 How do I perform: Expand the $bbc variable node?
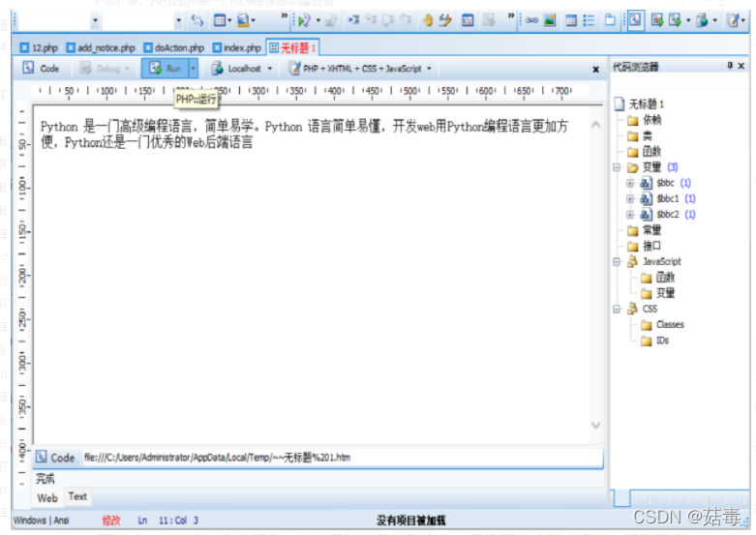pos(630,183)
